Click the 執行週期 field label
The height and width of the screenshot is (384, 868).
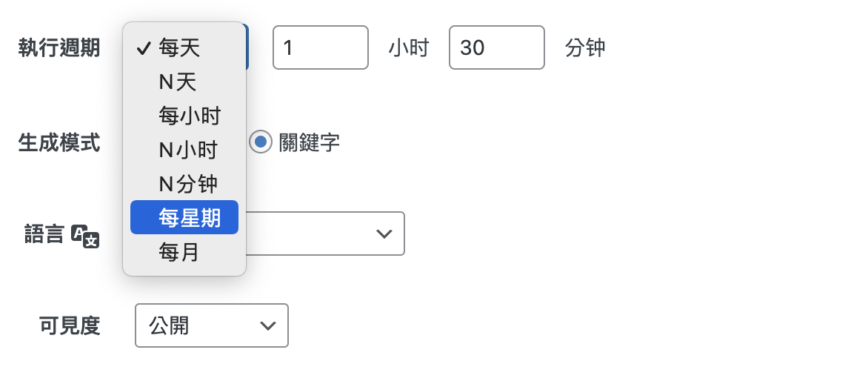coord(59,48)
